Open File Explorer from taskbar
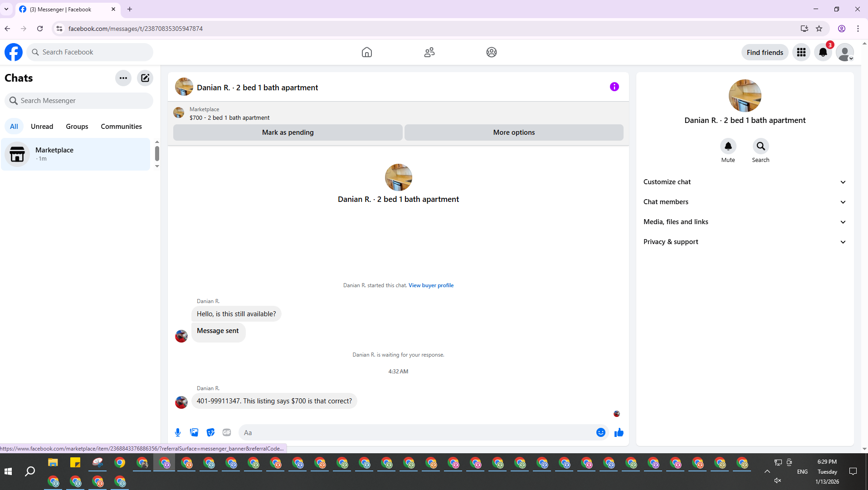868x490 pixels. [53, 463]
